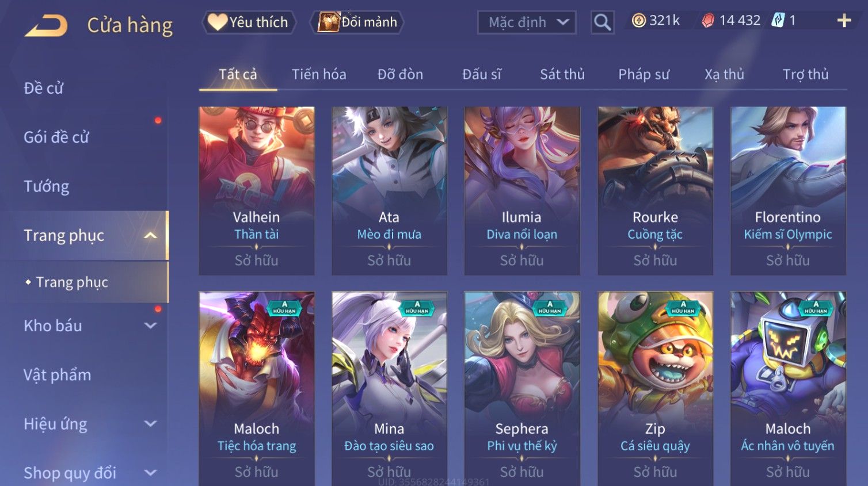Tap the plus icon to add currency
The width and height of the screenshot is (868, 486).
point(844,21)
